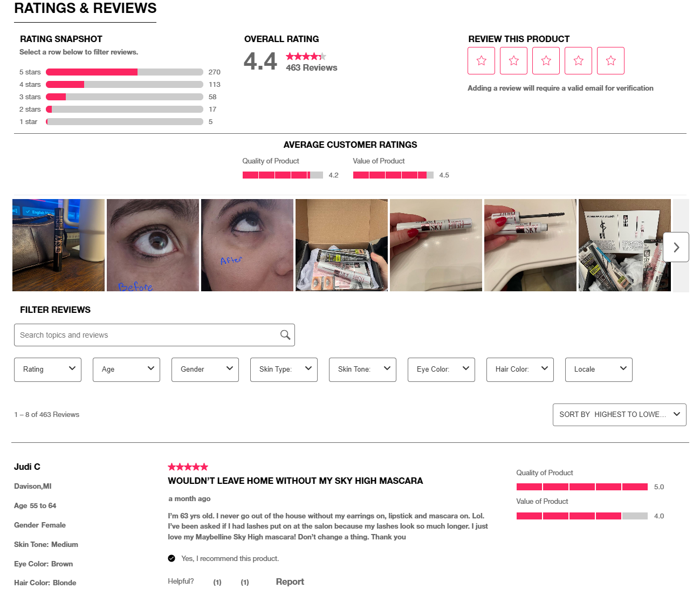Rate the product with the first star
Image resolution: width=700 pixels, height=609 pixels.
481,60
